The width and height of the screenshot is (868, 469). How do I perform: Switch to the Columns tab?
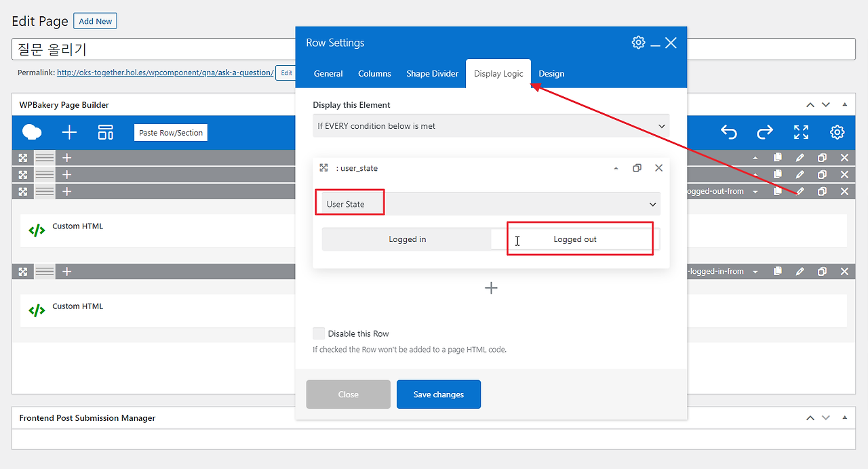(374, 74)
